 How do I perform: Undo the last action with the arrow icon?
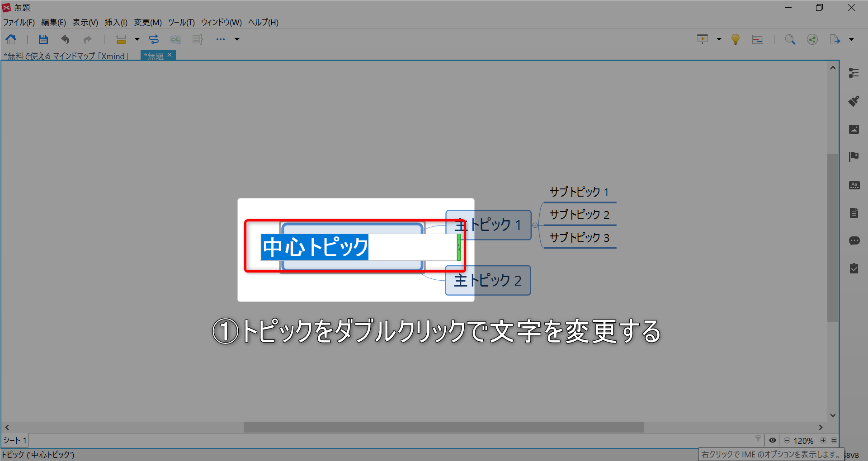click(66, 39)
